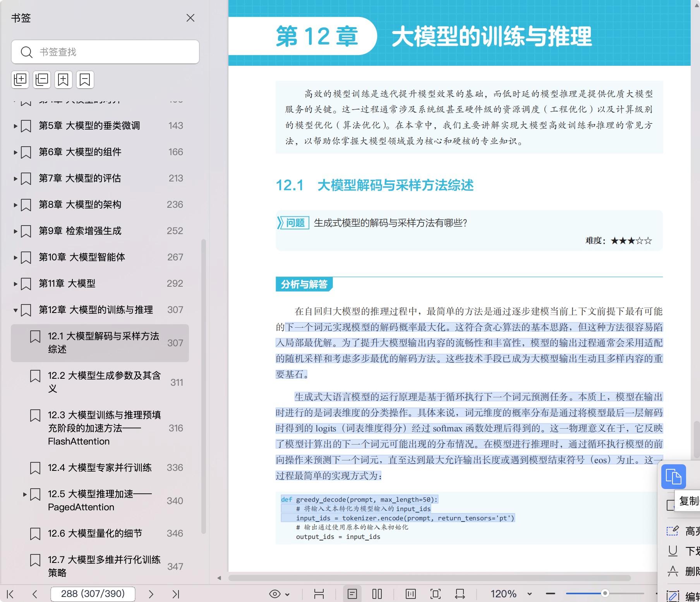Click bookmark icon next to 12.4 entry

[35, 468]
